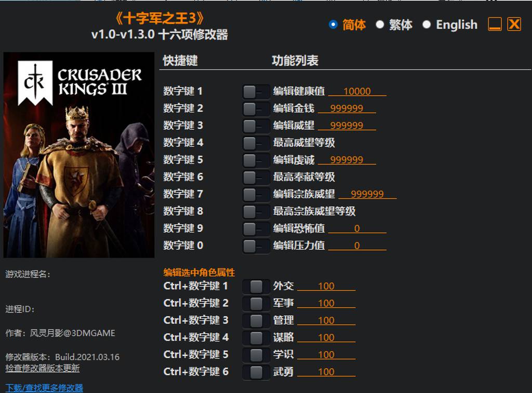Toggle the 学识 attribute switch

[256, 355]
